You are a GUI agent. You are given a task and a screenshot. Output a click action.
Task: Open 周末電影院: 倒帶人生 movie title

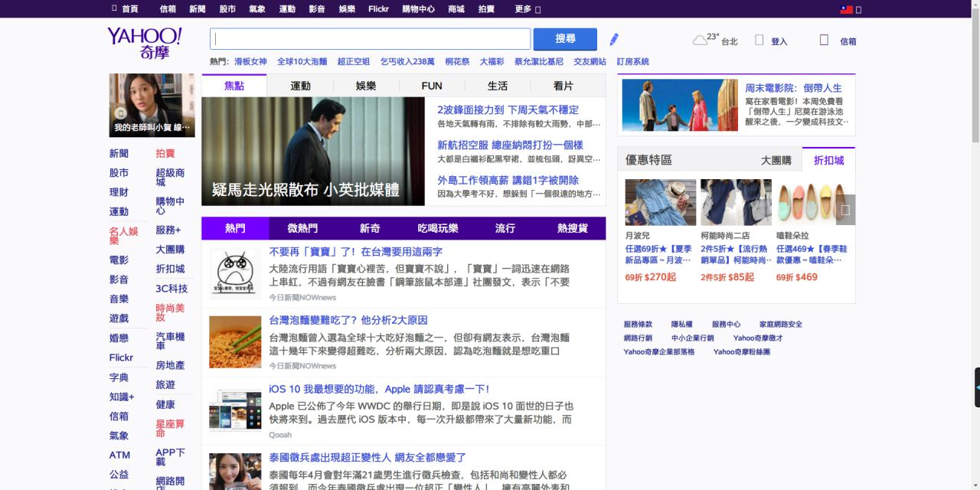[x=793, y=88]
